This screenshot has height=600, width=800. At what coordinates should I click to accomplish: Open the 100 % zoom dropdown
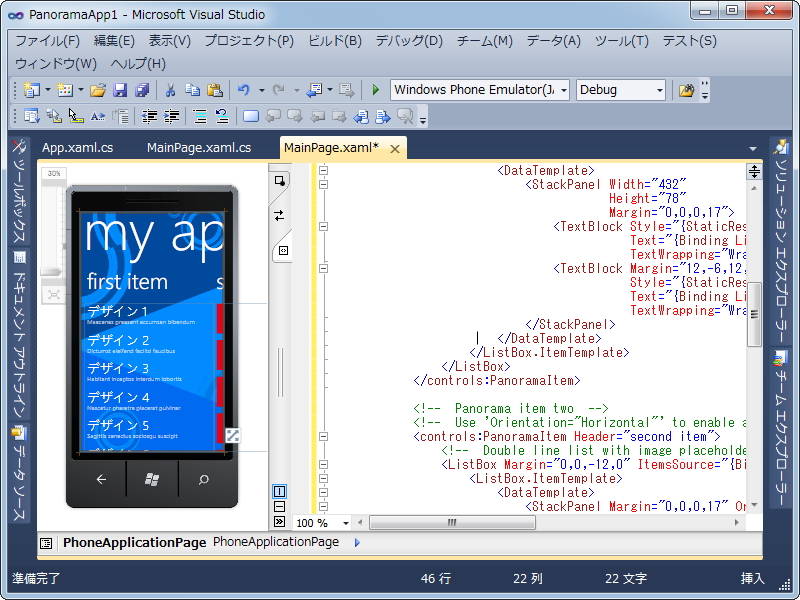tap(346, 523)
